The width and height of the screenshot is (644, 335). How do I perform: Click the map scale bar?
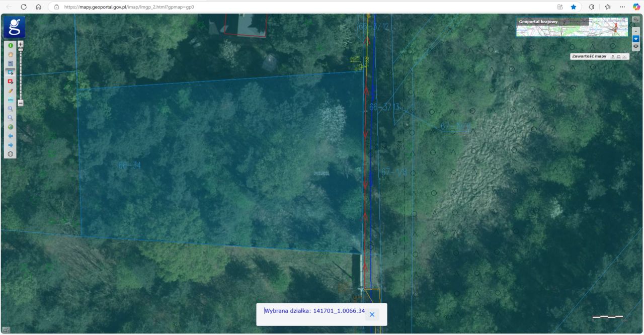coord(607,317)
